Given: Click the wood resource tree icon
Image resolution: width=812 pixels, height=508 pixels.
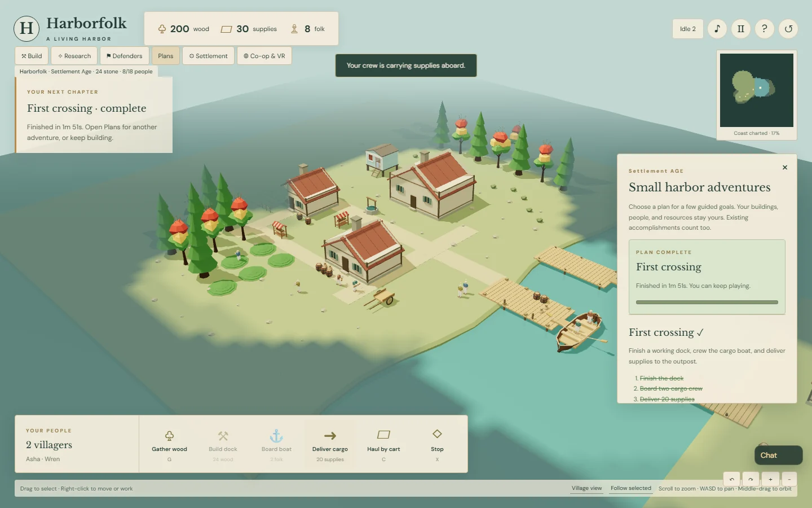Looking at the screenshot, I should coord(162,29).
